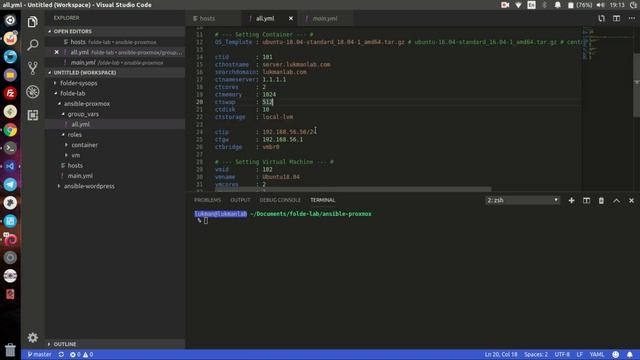Collapse the roles folder
The height and width of the screenshot is (360, 640).
click(x=74, y=135)
